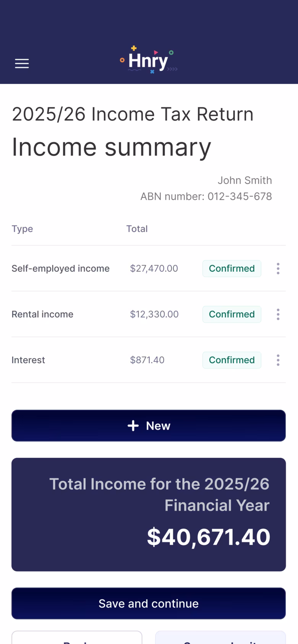
Task: Click the ABN number text
Action: tap(206, 196)
